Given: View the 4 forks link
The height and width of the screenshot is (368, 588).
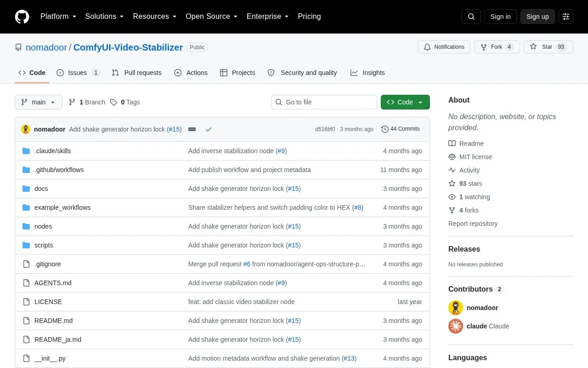Looking at the screenshot, I should click(x=464, y=210).
